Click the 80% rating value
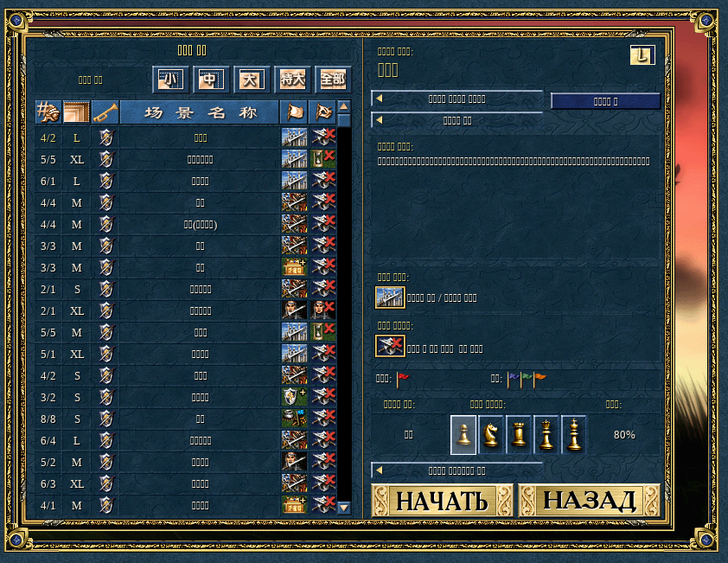This screenshot has height=563, width=728. [x=624, y=435]
